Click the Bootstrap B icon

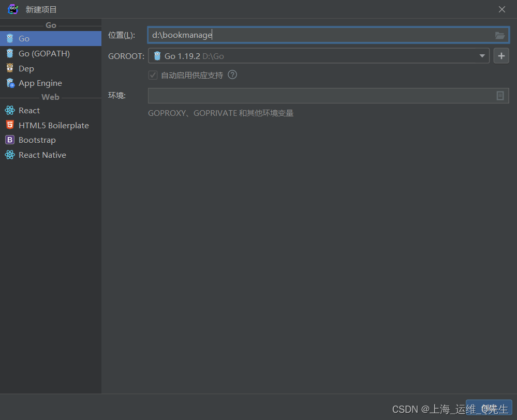tap(10, 140)
